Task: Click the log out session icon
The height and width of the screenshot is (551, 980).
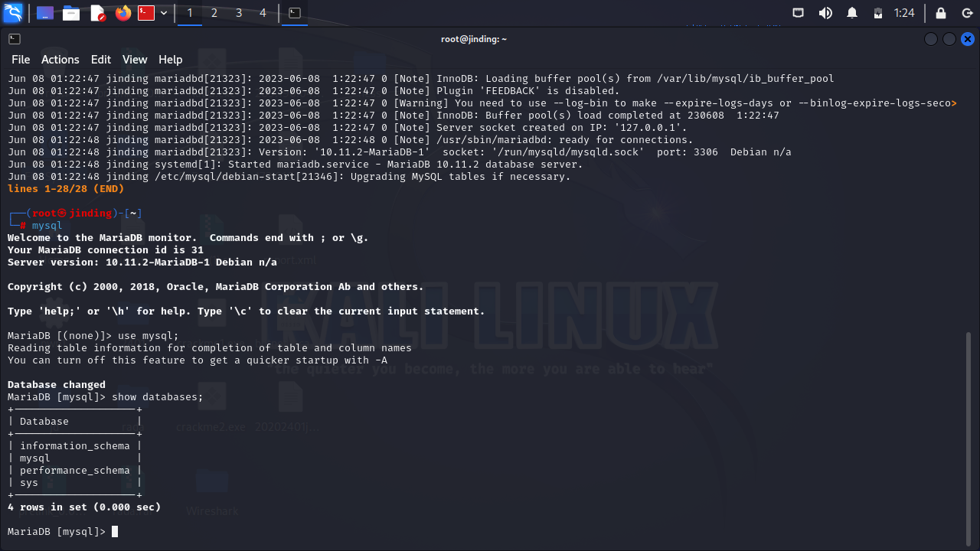Action: 967,13
